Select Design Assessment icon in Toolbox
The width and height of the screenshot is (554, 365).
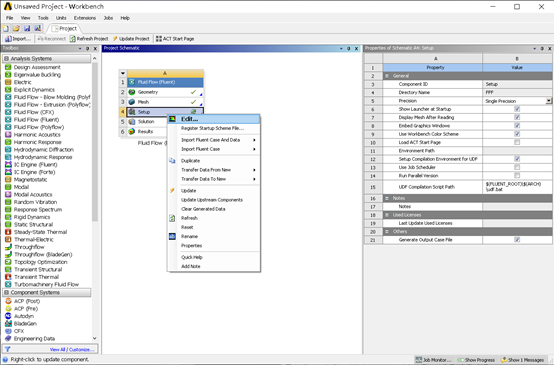coord(8,67)
